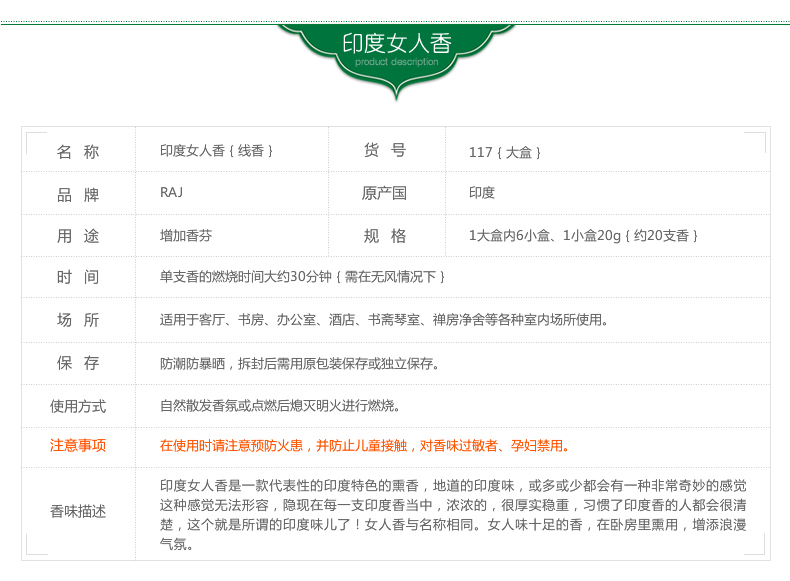Select the 时间 label cell

pyautogui.click(x=78, y=277)
